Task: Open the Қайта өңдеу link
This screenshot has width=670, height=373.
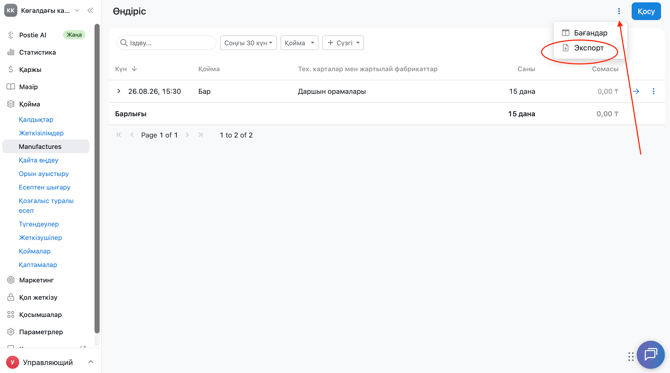Action: [38, 160]
